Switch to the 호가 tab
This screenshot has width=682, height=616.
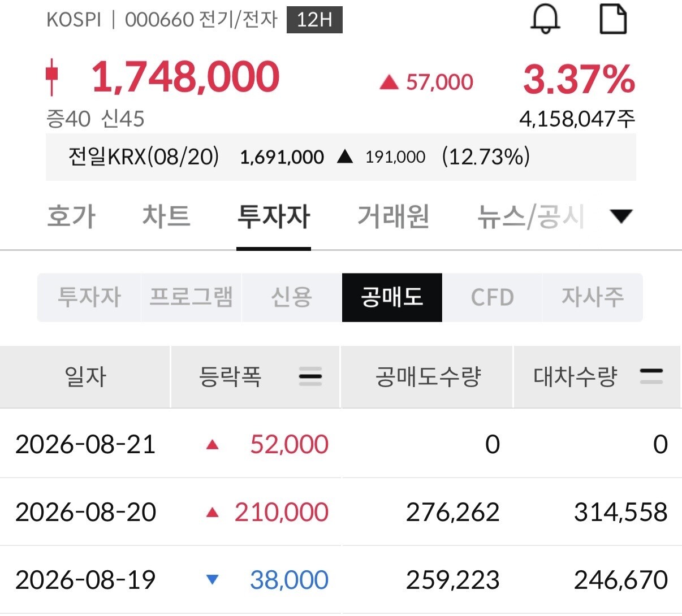coord(72,216)
